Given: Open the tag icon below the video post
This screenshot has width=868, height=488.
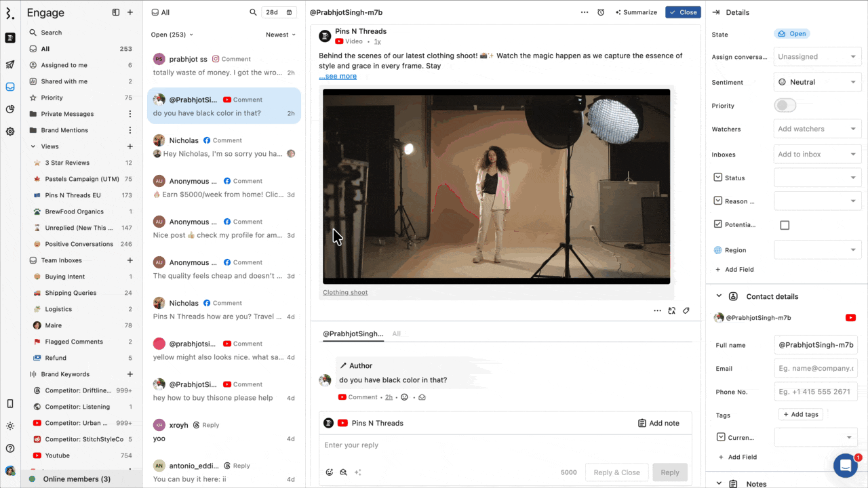Looking at the screenshot, I should point(686,310).
